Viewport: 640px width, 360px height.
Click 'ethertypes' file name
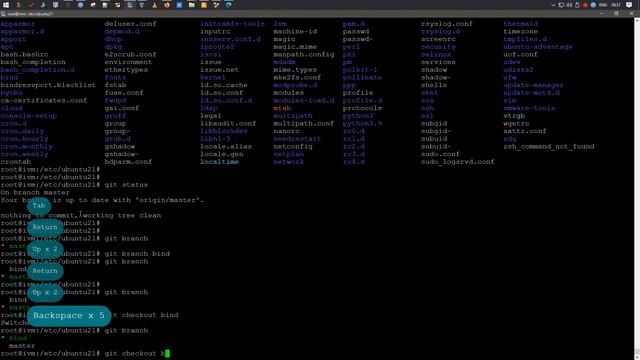pos(126,70)
